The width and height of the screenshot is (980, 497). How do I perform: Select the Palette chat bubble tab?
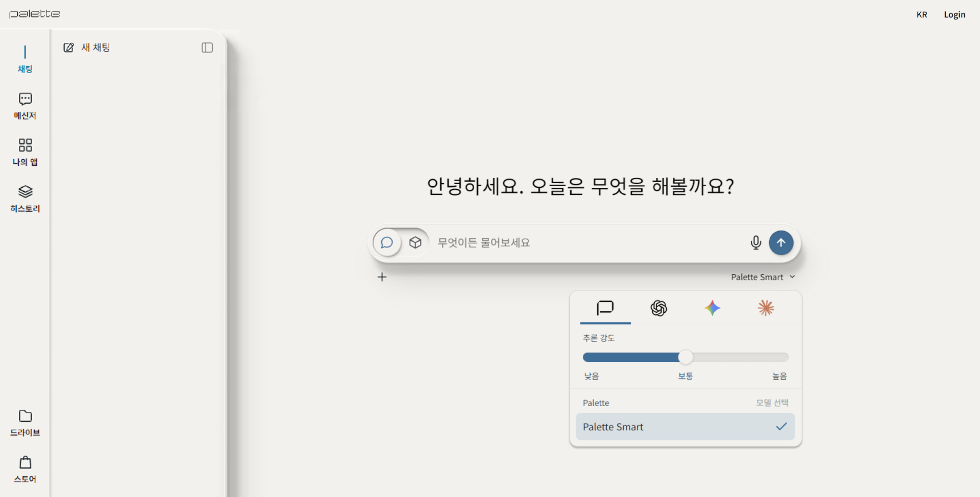(x=605, y=308)
